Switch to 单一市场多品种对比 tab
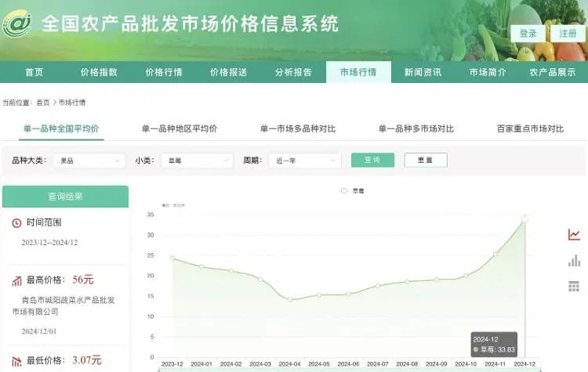This screenshot has height=372, width=588. [x=298, y=129]
